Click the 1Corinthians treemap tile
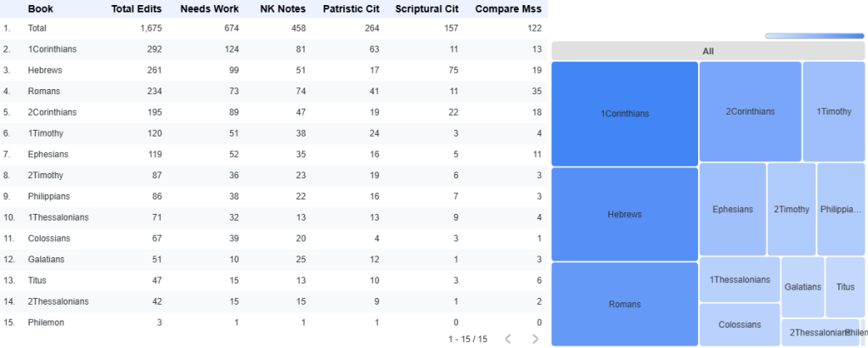868x348 pixels. click(x=624, y=114)
